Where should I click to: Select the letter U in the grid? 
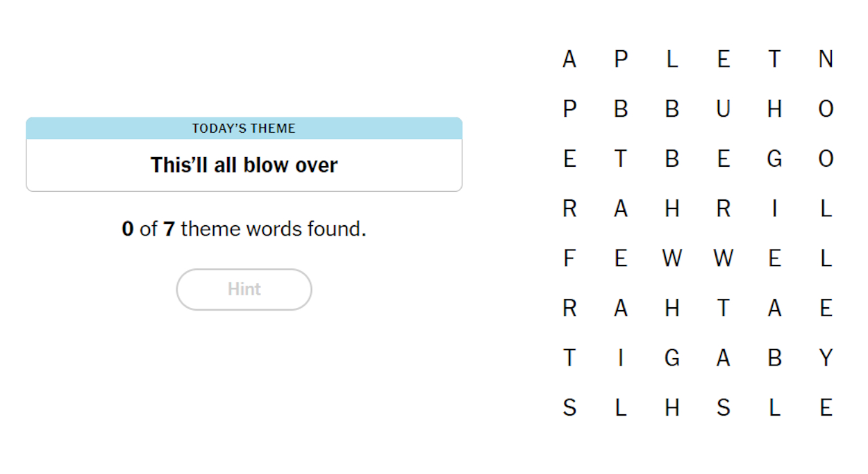point(723,109)
